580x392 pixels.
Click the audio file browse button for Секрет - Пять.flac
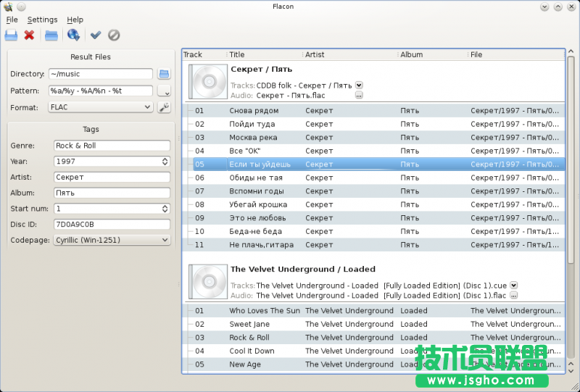(x=359, y=95)
